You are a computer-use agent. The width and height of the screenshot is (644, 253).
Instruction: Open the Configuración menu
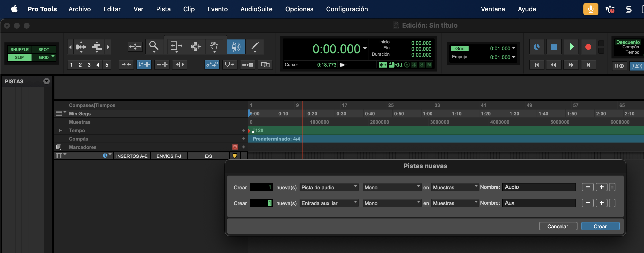click(347, 9)
